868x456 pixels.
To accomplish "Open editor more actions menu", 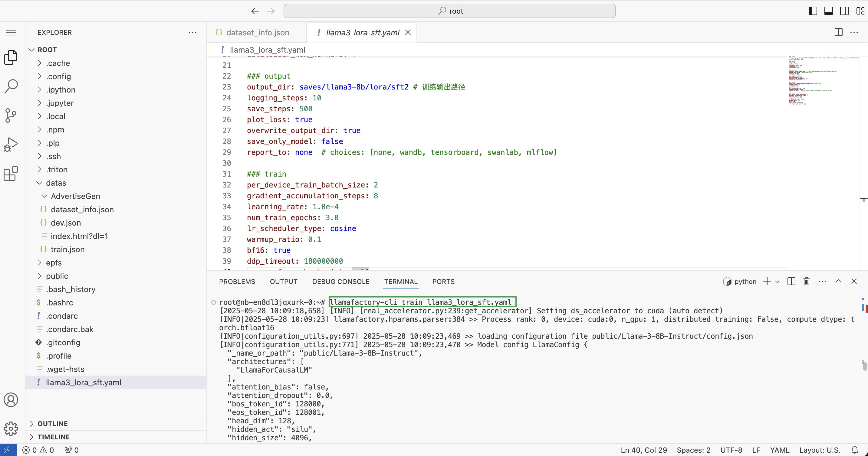I will [854, 32].
